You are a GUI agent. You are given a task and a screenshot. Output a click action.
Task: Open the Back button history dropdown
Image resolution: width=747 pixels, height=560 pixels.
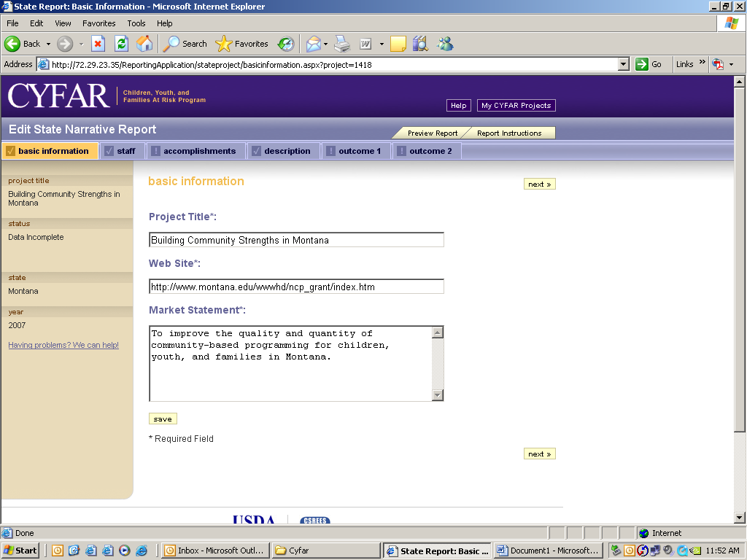pos(48,44)
